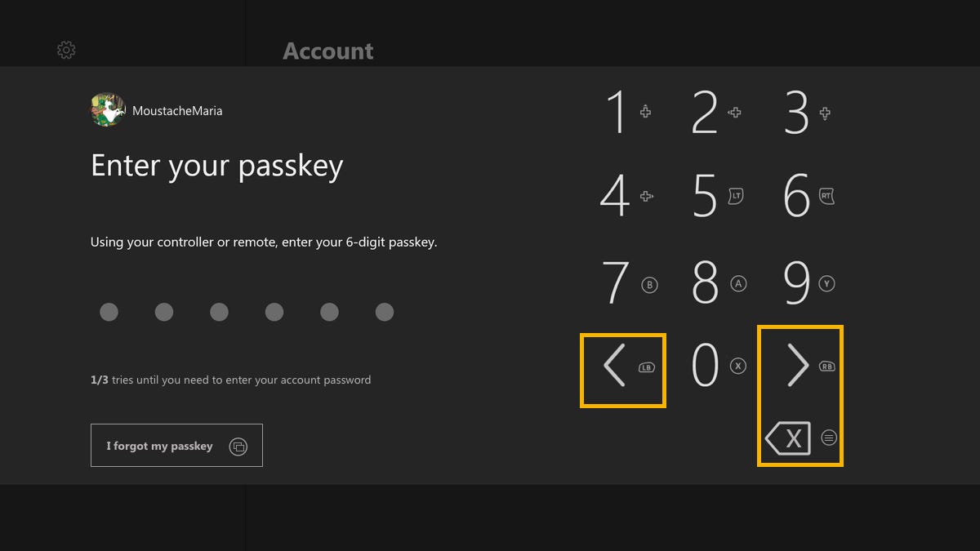Click the view button icon on forgot passkey
This screenshot has height=551, width=980.
pyautogui.click(x=238, y=447)
